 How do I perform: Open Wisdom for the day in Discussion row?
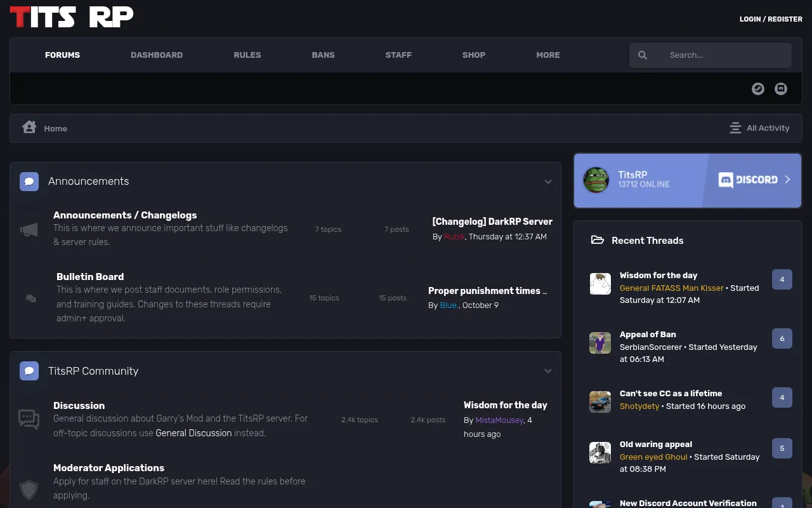tap(506, 405)
